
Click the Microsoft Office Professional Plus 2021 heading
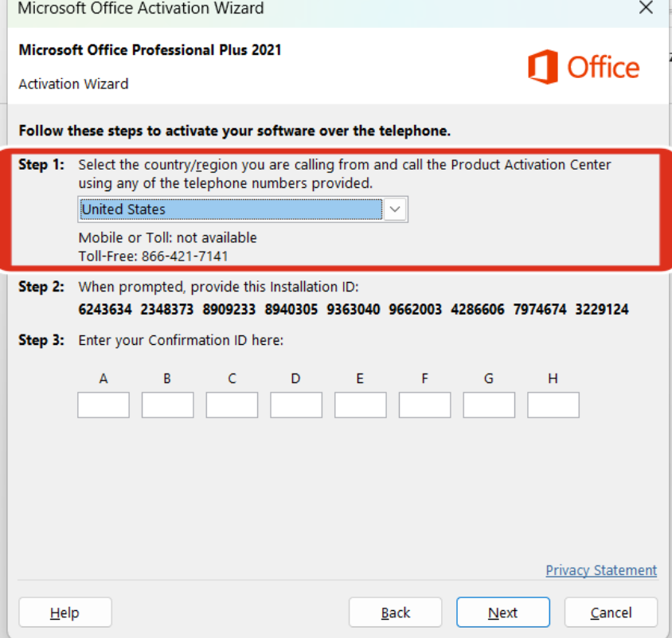150,50
